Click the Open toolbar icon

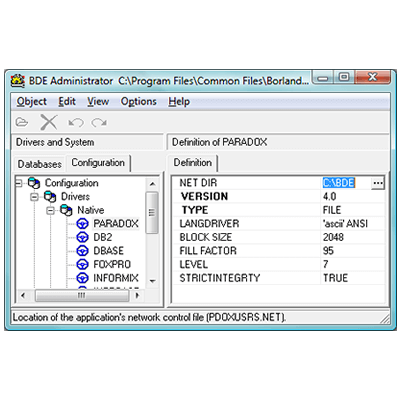(22, 122)
